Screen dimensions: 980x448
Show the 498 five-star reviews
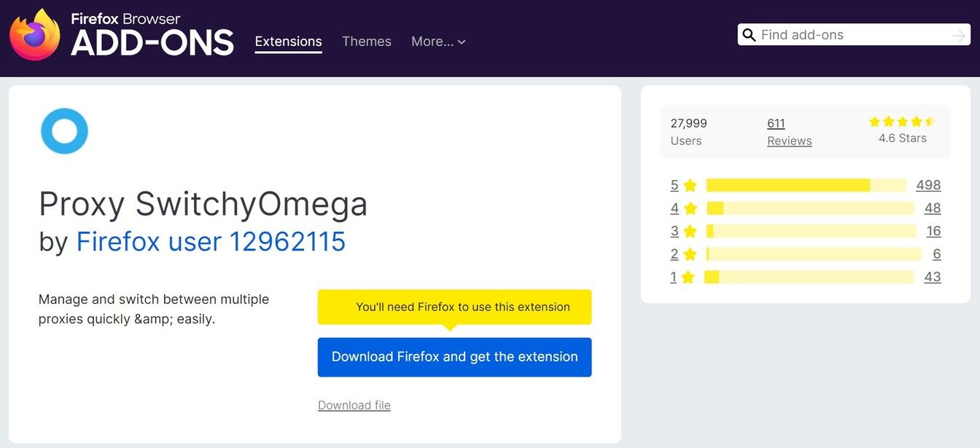pos(928,185)
